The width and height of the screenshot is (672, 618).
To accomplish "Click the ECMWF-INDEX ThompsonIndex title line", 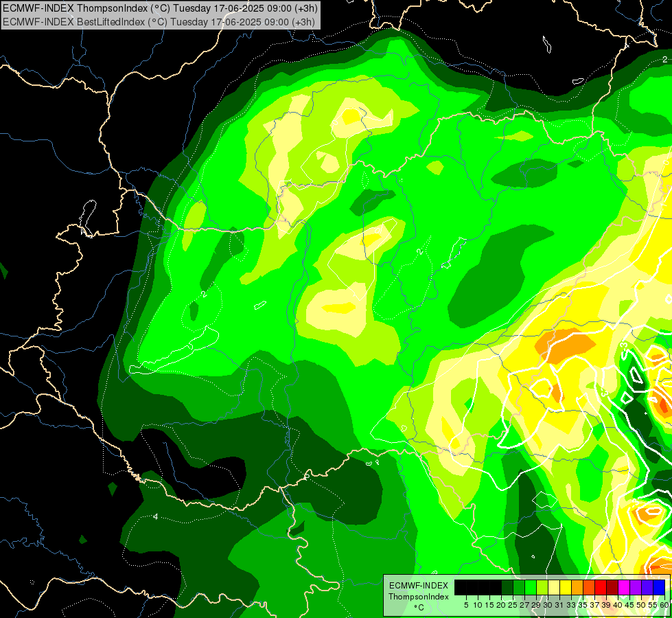I will tap(160, 8).
